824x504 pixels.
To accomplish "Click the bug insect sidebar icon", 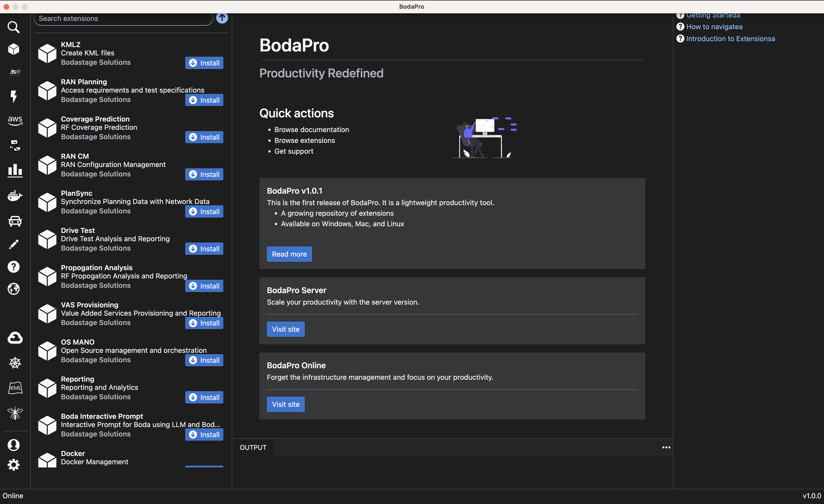I will pos(15,413).
